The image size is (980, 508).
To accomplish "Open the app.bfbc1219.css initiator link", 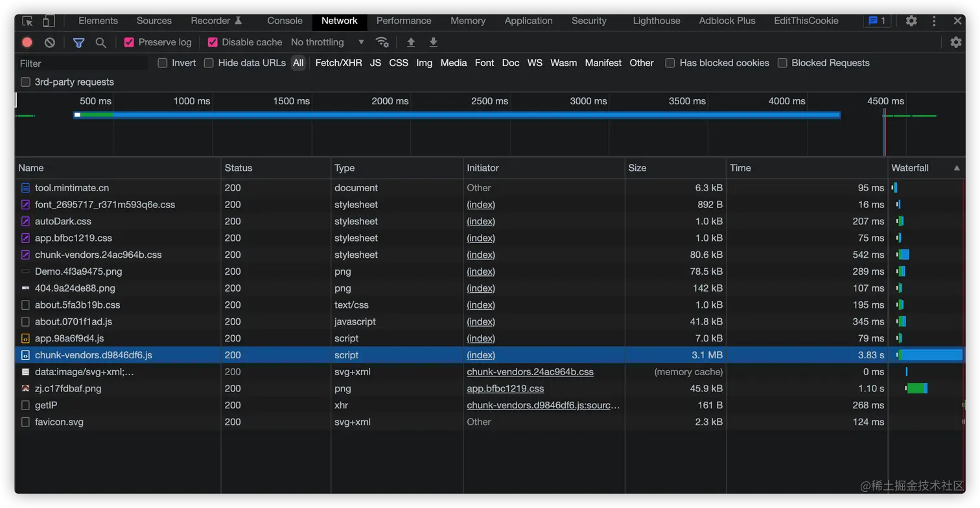I will [x=506, y=389].
